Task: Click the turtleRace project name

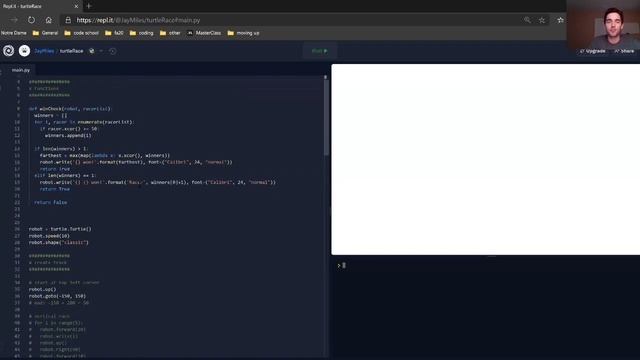Action: 71,51
